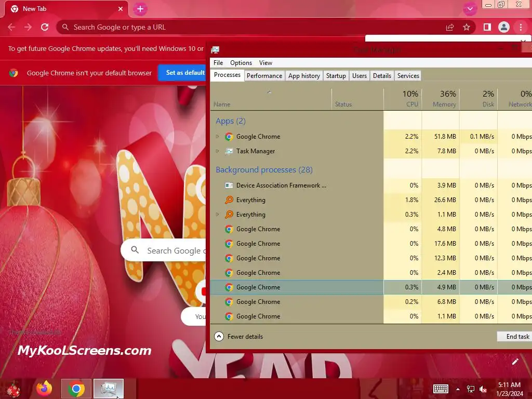532x399 pixels.
Task: Expand the second Everything process
Action: click(x=218, y=215)
